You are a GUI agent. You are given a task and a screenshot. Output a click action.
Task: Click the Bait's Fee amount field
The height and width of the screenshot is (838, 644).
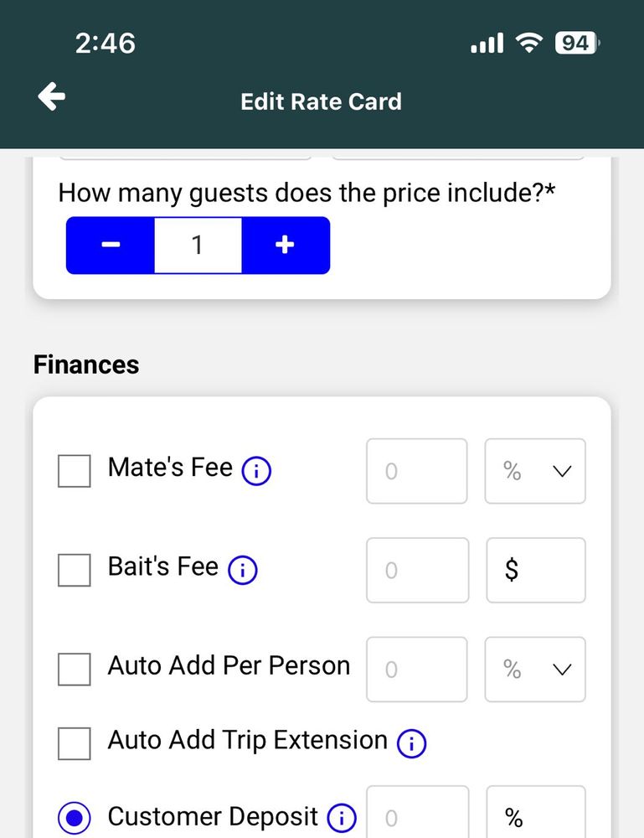coord(416,571)
